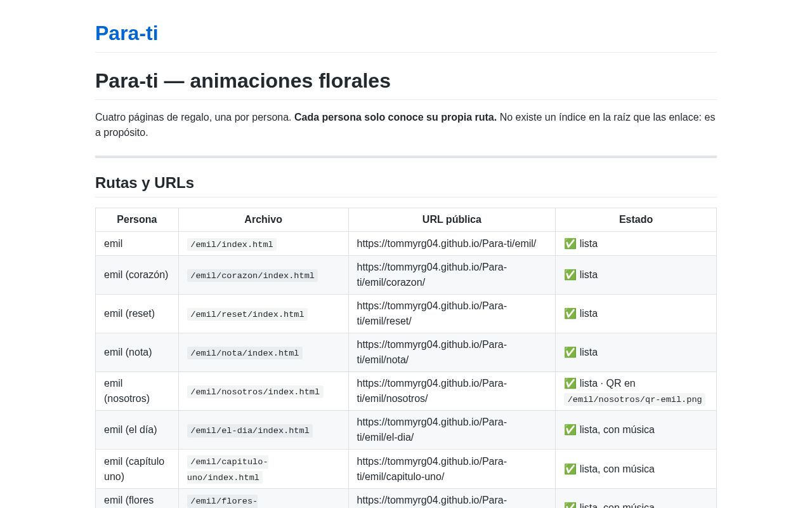Click the URL ending in 'emil/capitulo-uno/'
This screenshot has height=508, width=812.
[432, 469]
